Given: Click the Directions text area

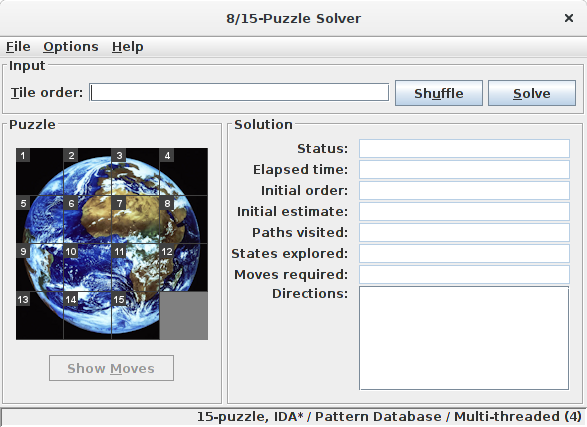Looking at the screenshot, I should (x=464, y=338).
